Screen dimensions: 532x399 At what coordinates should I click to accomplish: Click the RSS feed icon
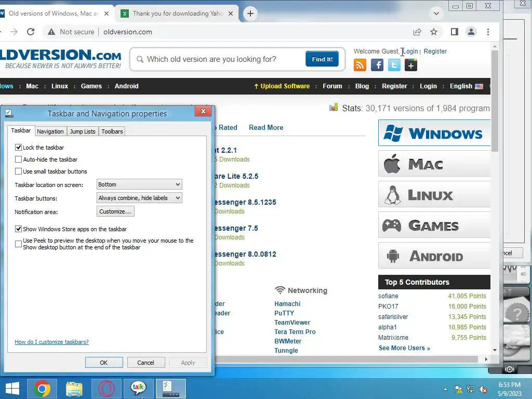(x=360, y=65)
